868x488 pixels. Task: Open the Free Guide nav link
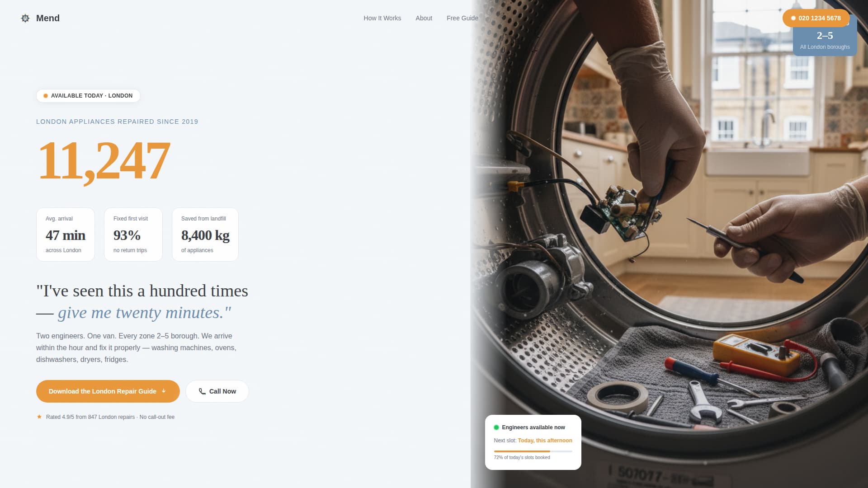click(462, 18)
